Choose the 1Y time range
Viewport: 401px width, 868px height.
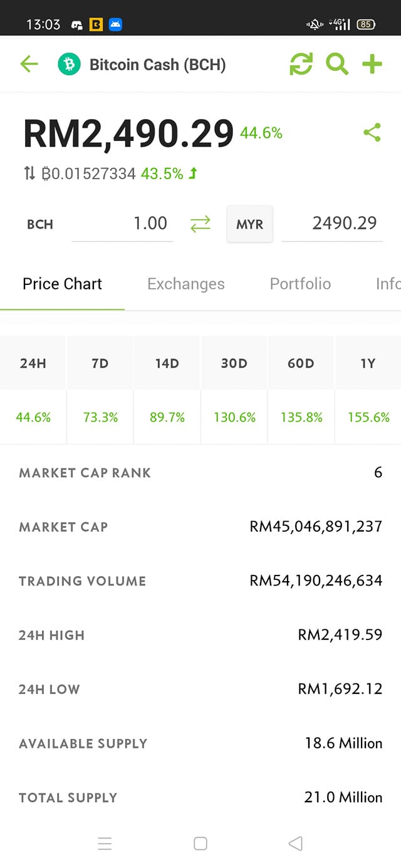[x=368, y=363]
